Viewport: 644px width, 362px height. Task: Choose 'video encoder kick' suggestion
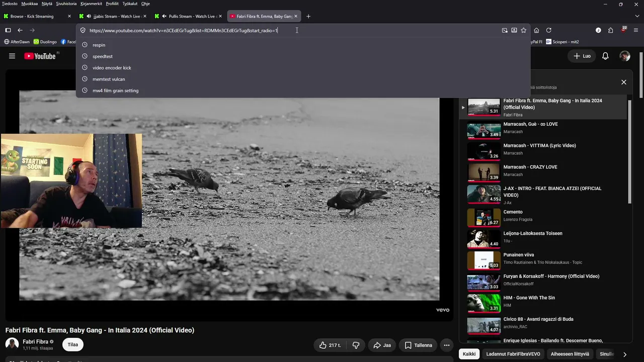303,68
